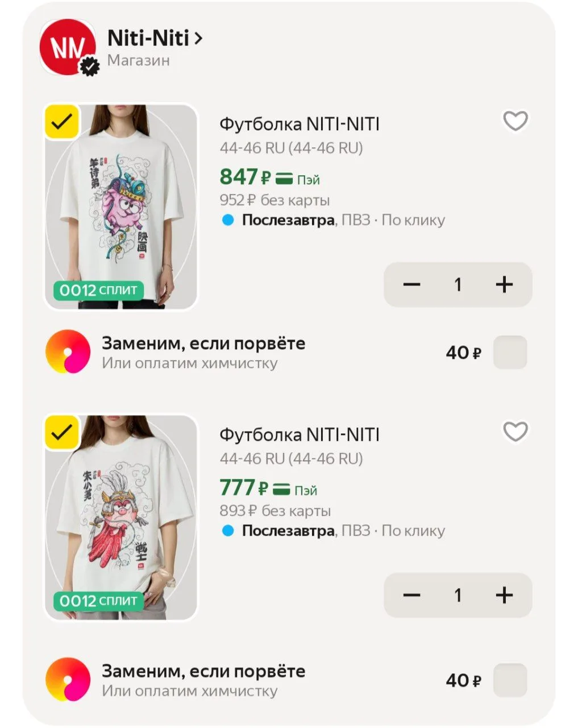This screenshot has width=578, height=728.
Task: Add the 847 ₽ T-shirt to favorites
Action: (x=515, y=121)
